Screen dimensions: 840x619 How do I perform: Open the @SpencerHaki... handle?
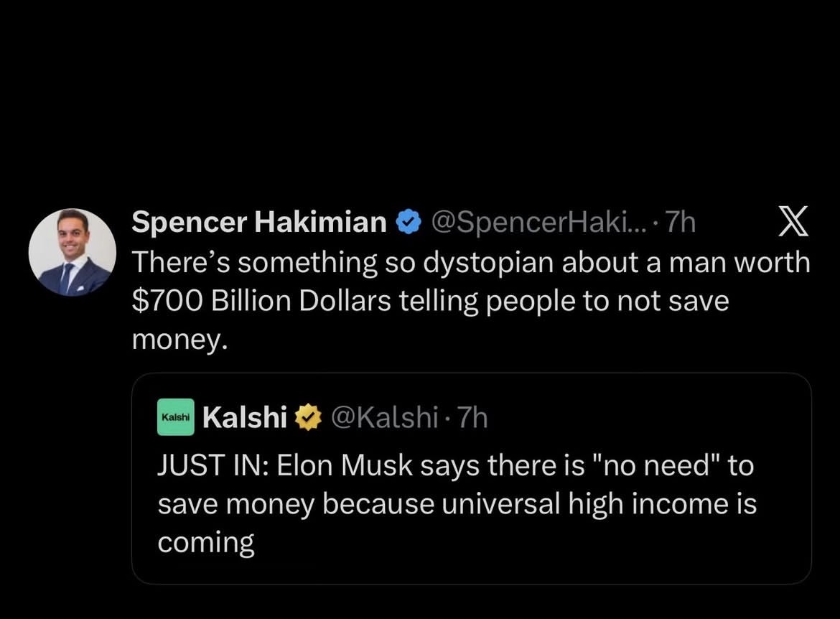pyautogui.click(x=540, y=223)
